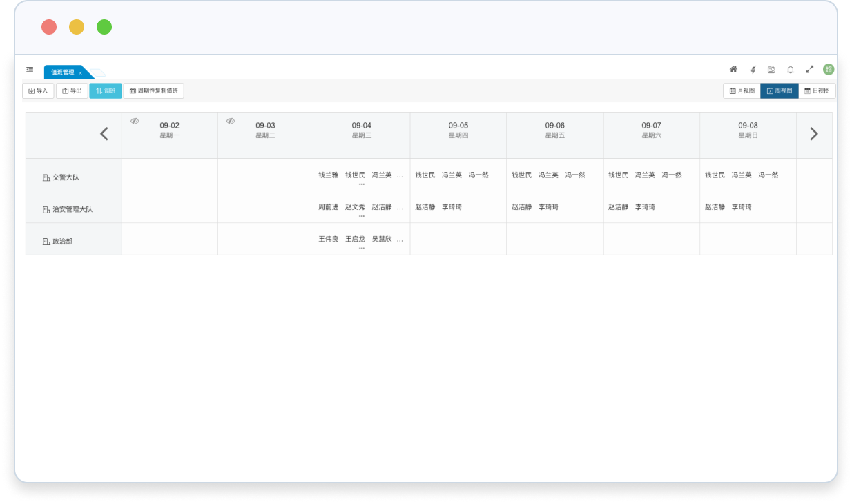Open the notification bell
The width and height of the screenshot is (852, 504).
point(791,70)
